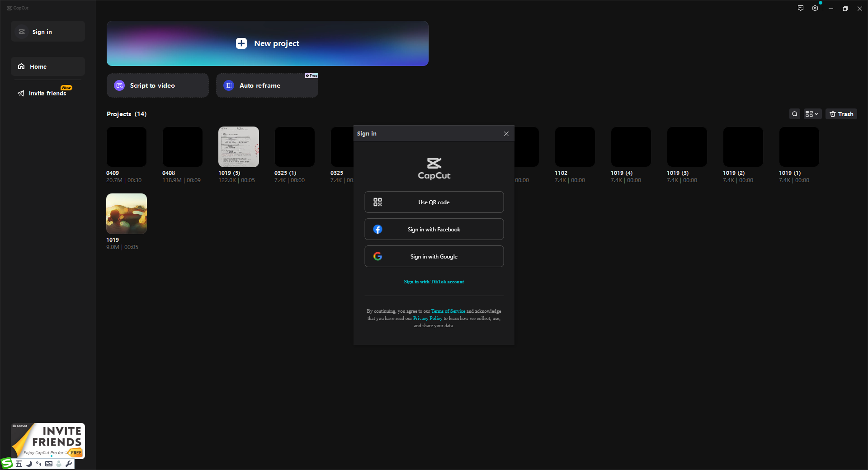Click the "20.7M | 00:30" project info text
Image resolution: width=868 pixels, height=470 pixels.
(124, 180)
